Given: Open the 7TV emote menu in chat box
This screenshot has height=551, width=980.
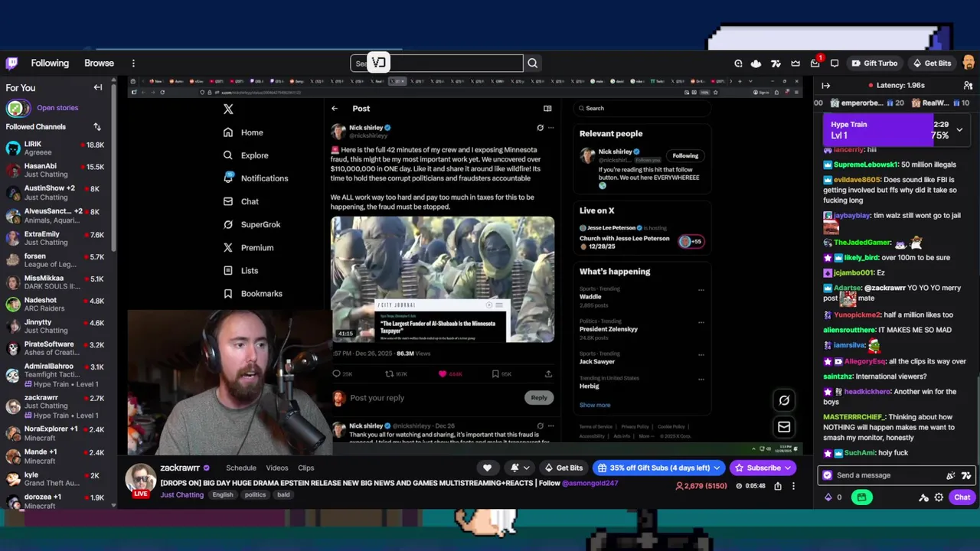Looking at the screenshot, I should [x=966, y=475].
